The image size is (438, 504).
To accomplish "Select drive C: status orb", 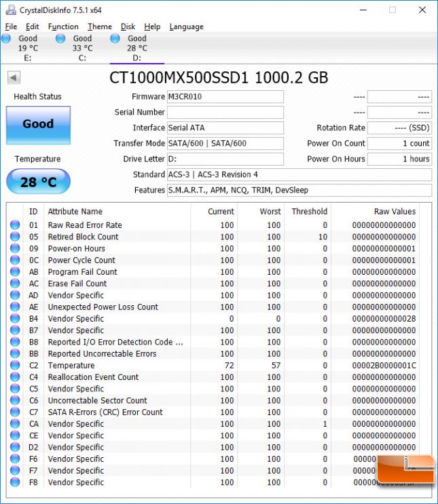I will (60, 39).
